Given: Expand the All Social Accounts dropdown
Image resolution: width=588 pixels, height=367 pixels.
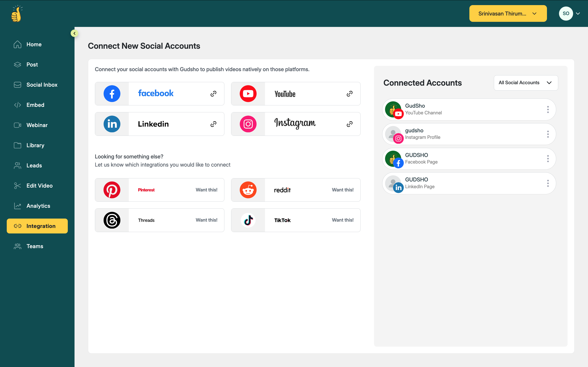Looking at the screenshot, I should 526,83.
